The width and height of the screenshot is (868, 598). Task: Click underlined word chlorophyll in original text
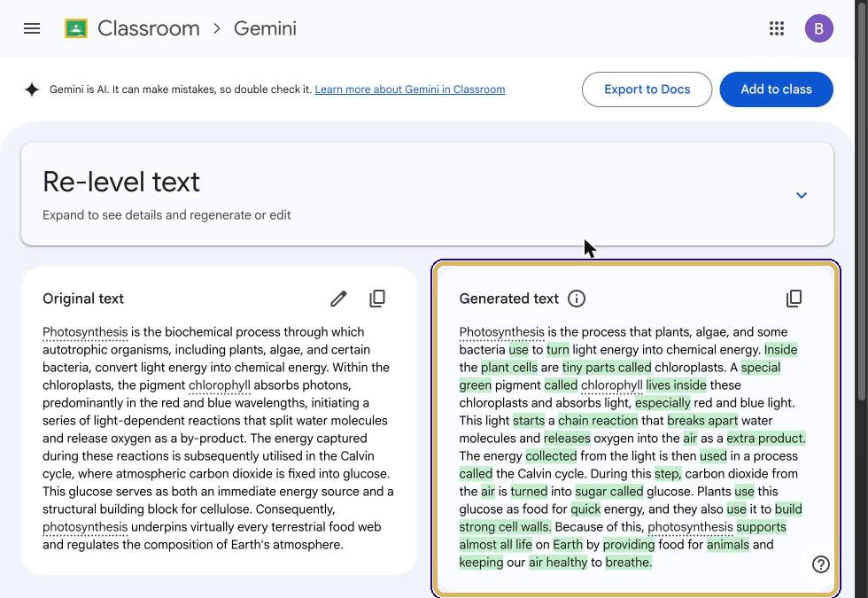tap(220, 384)
